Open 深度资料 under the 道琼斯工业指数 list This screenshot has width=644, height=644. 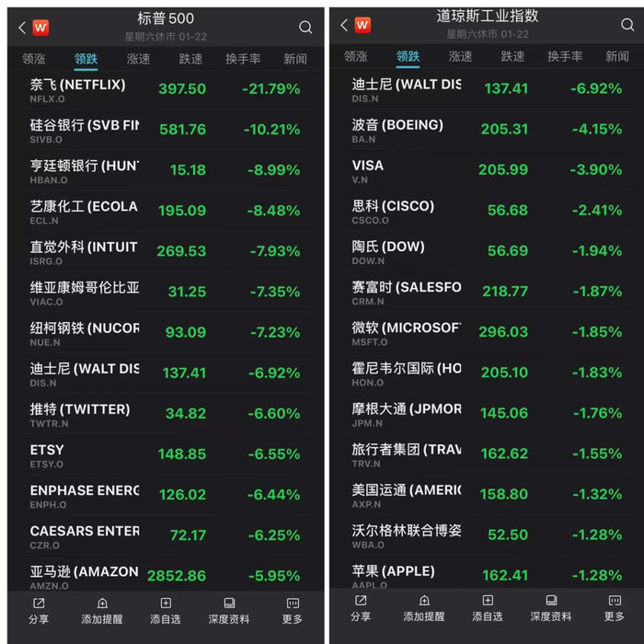550,608
